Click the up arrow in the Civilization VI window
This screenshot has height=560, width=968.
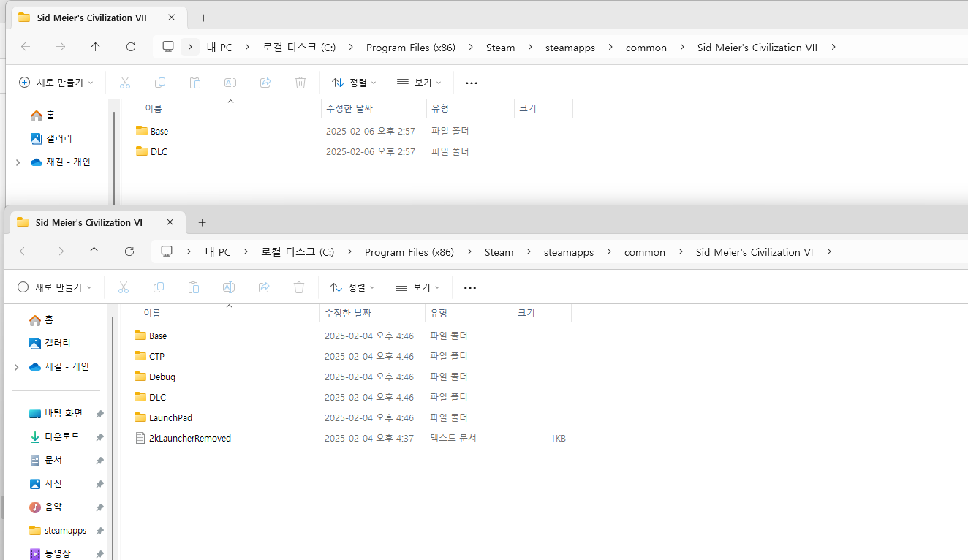pyautogui.click(x=94, y=251)
